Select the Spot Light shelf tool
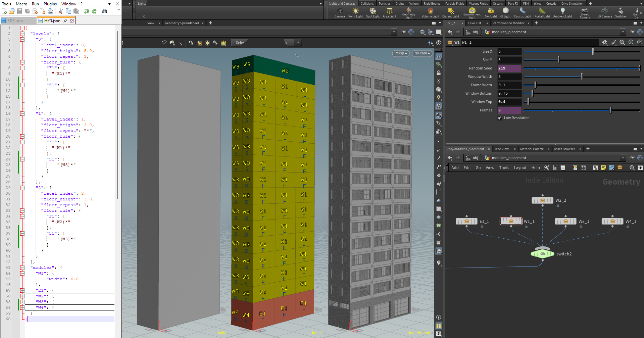Image resolution: width=644 pixels, height=338 pixels. click(x=373, y=13)
